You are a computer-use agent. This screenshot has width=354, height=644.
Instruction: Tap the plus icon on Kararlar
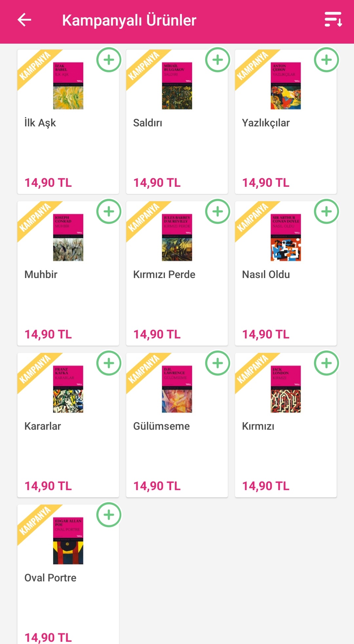point(109,363)
